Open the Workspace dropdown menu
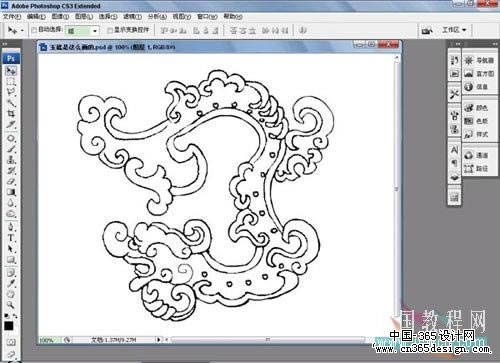 [454, 30]
